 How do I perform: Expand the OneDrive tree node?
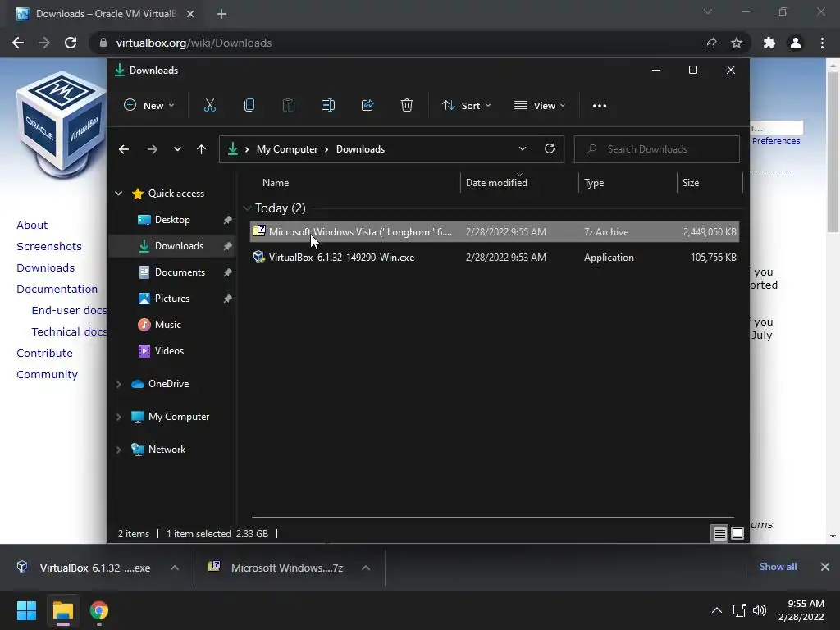point(118,384)
